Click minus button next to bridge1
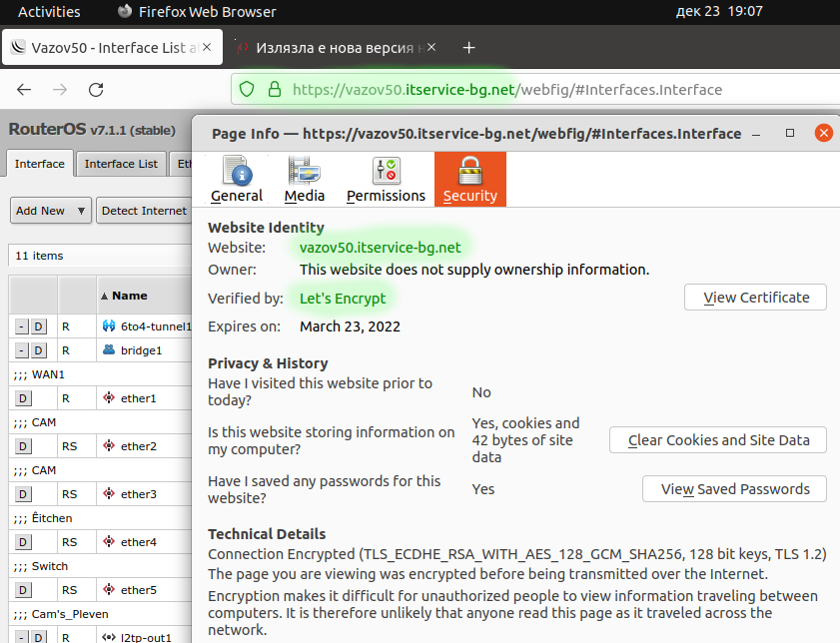Image resolution: width=840 pixels, height=643 pixels. [20, 350]
